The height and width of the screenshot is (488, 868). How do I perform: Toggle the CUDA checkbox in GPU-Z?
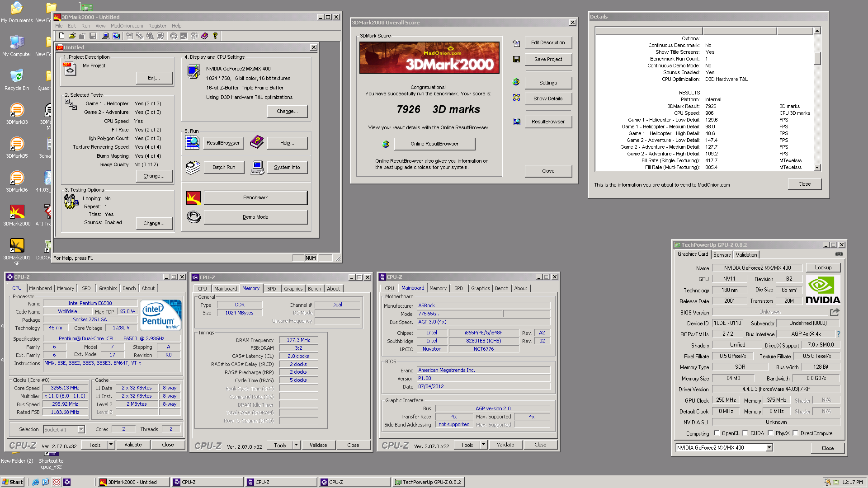(745, 433)
